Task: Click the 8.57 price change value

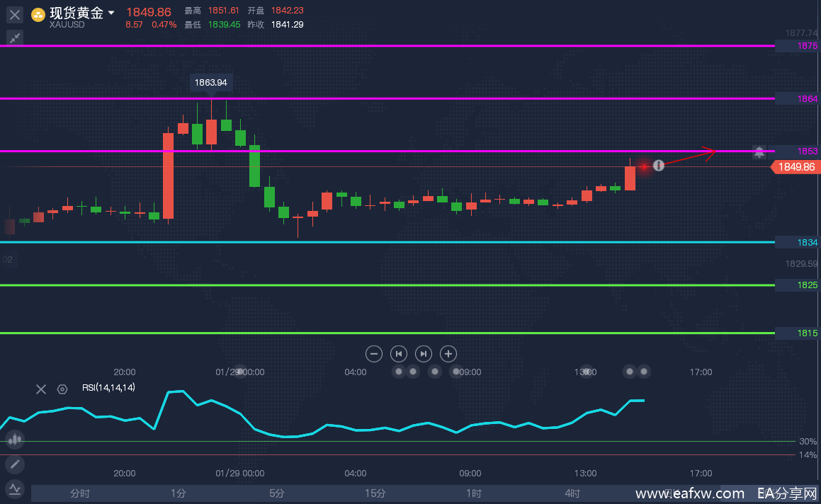Action: [x=134, y=25]
